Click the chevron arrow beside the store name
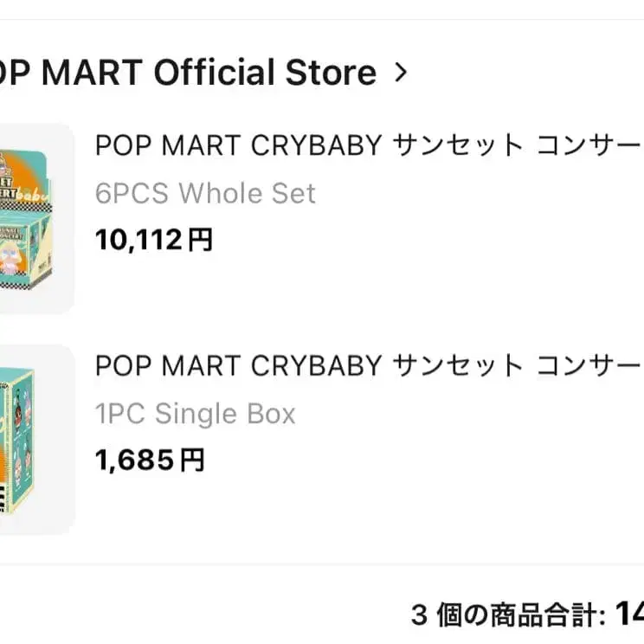Screen dimensions: 644x644 [400, 73]
